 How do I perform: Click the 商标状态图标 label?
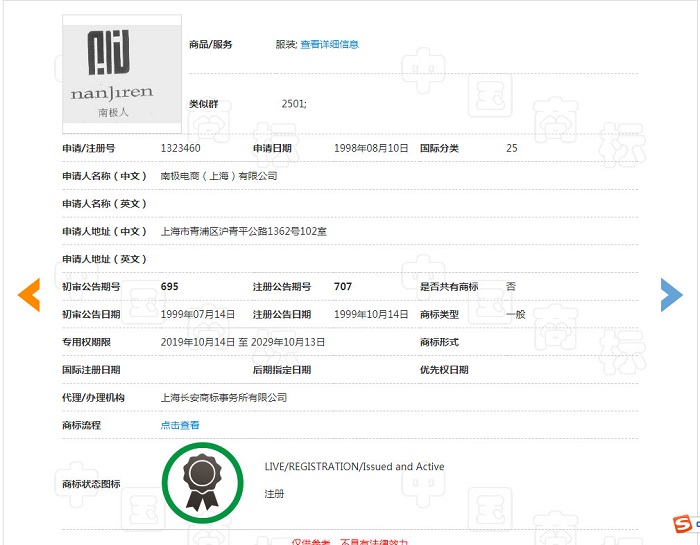tap(91, 484)
